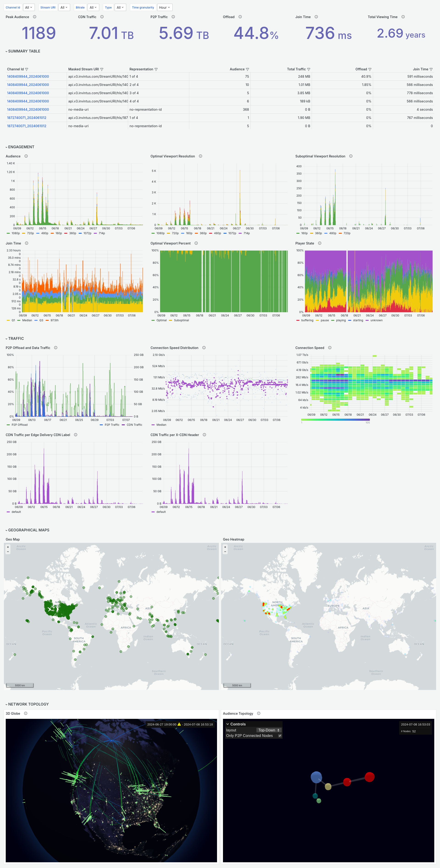This screenshot has width=440, height=868.
Task: Zoom in on the Geo Map
Action: [8, 547]
